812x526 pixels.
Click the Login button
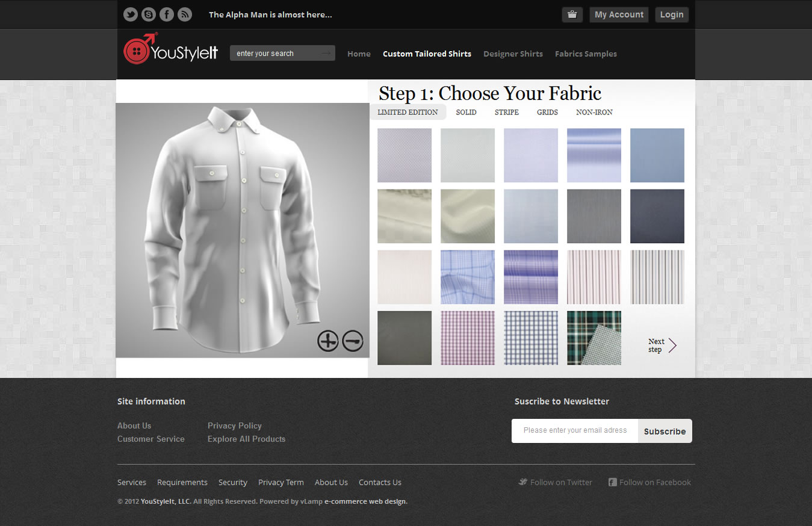click(x=671, y=14)
